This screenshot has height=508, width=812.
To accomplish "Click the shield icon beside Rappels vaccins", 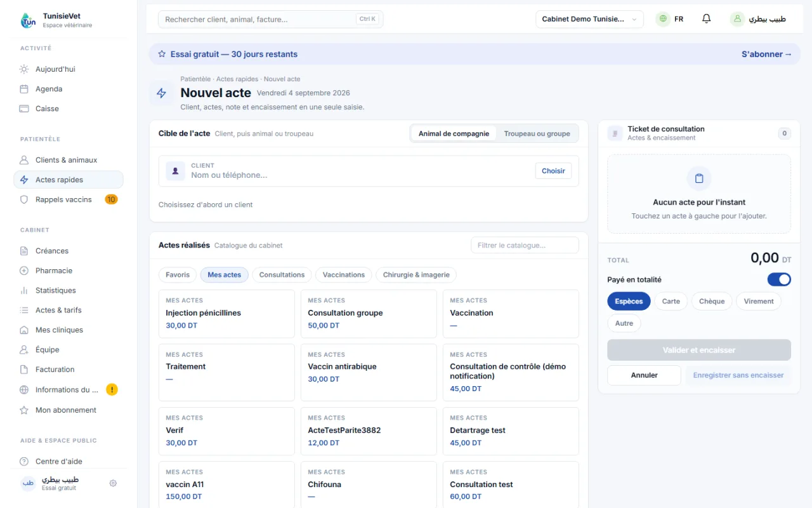I will [24, 199].
